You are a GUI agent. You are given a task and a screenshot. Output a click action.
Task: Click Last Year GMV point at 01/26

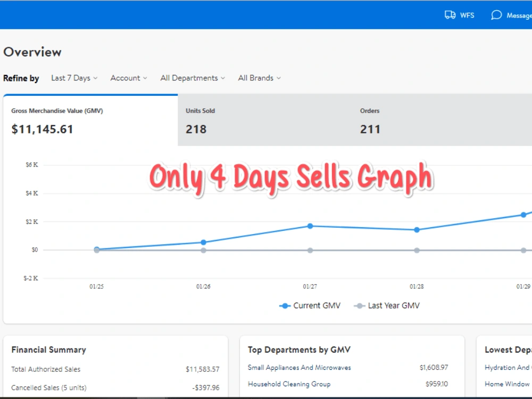pos(203,251)
